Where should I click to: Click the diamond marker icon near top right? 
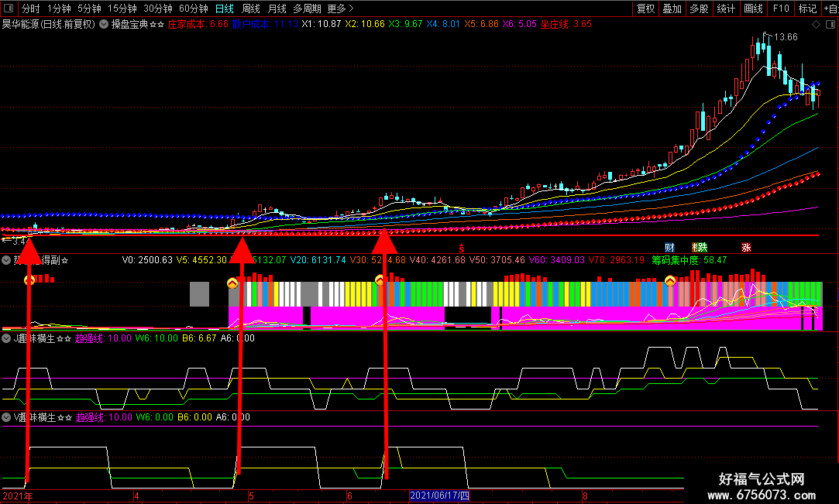pyautogui.click(x=816, y=25)
